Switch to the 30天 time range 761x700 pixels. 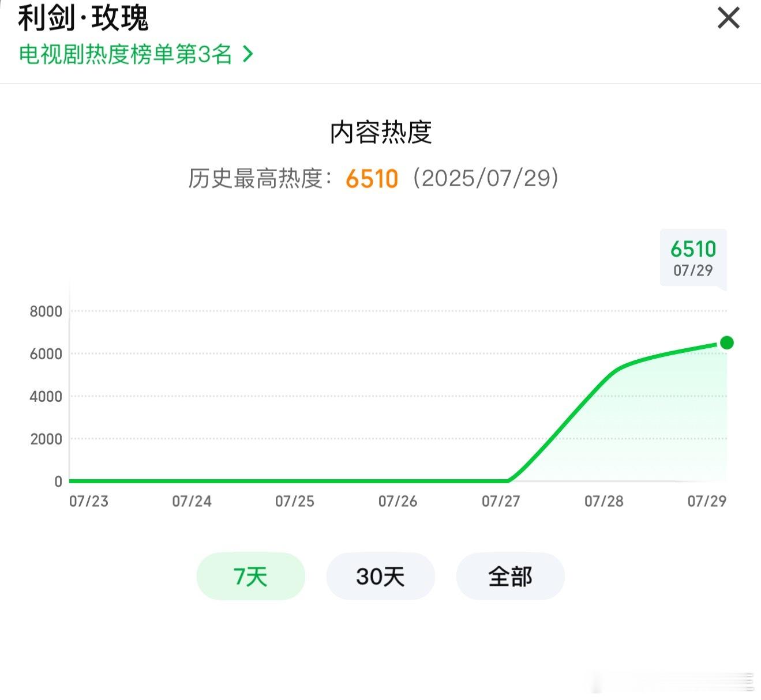380,576
